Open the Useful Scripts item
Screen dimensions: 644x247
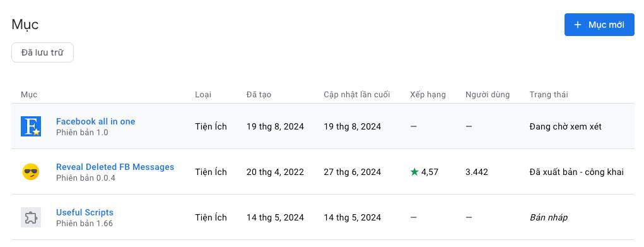click(x=85, y=212)
